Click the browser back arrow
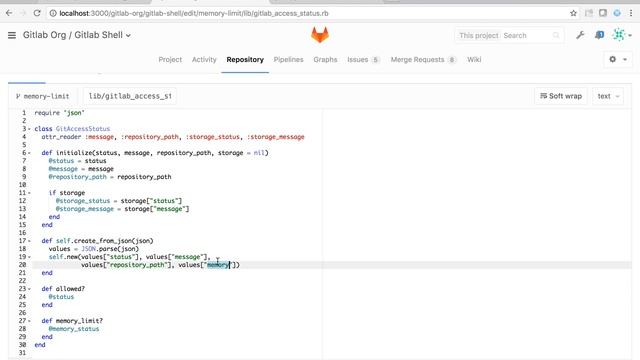The width and height of the screenshot is (640, 360). tap(9, 13)
